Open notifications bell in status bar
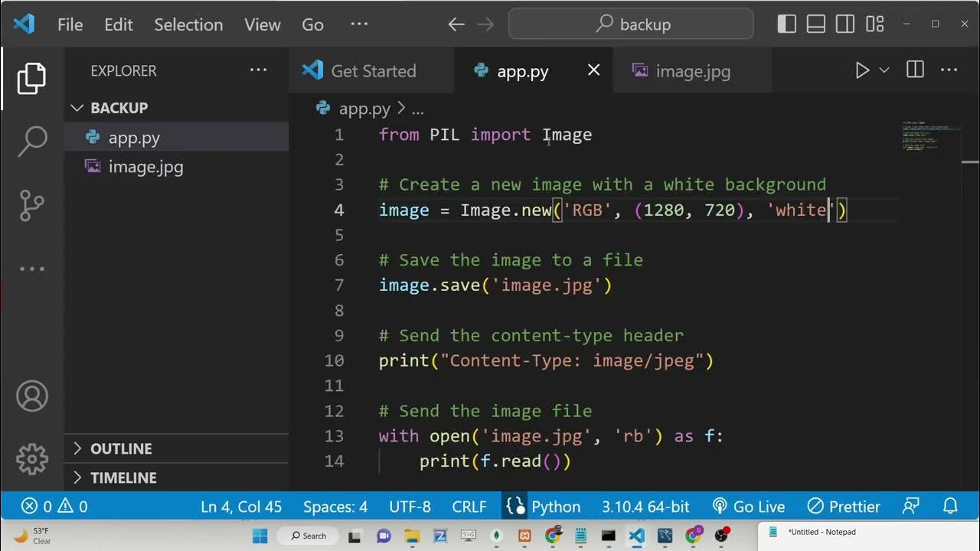The width and height of the screenshot is (980, 551). pos(950,507)
